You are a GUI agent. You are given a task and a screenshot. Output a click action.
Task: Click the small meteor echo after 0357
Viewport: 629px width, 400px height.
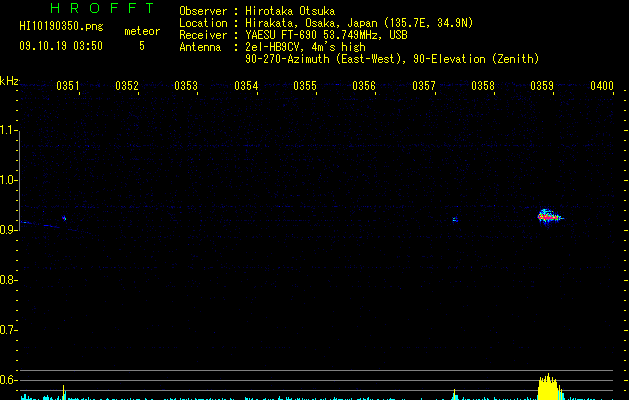click(455, 219)
